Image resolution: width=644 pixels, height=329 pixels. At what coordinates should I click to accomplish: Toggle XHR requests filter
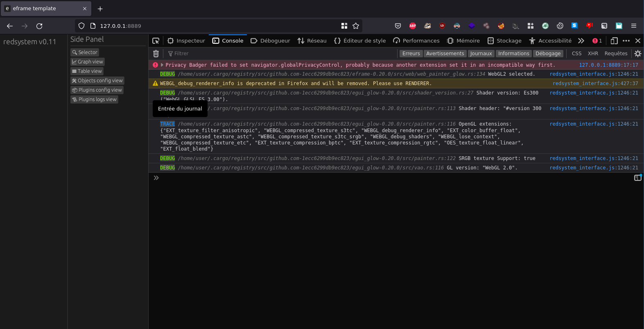click(593, 54)
